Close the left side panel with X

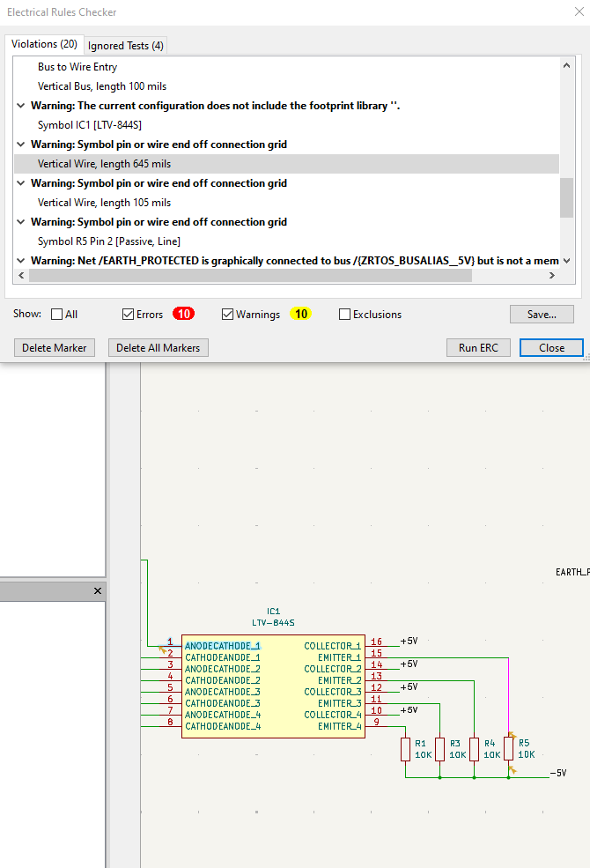pos(98,591)
